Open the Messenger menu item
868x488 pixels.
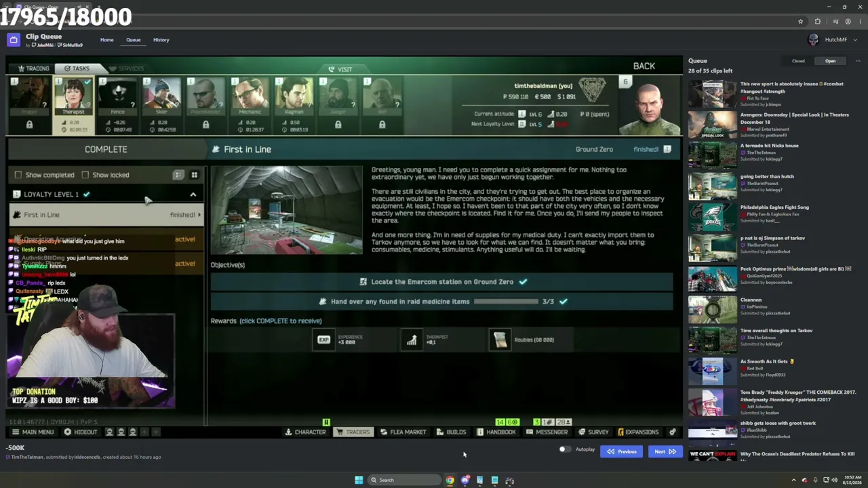point(547,432)
